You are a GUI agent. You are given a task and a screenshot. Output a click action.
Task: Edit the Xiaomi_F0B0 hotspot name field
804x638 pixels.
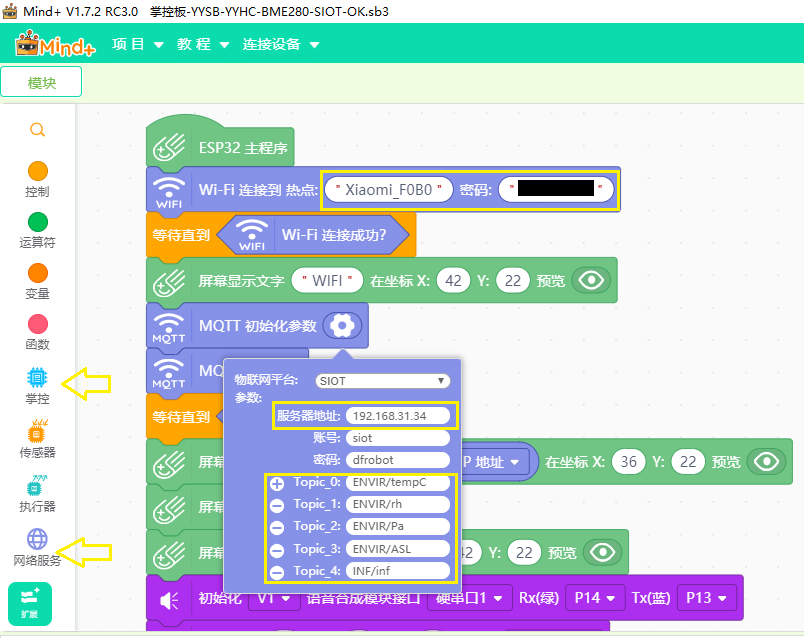[x=389, y=190]
